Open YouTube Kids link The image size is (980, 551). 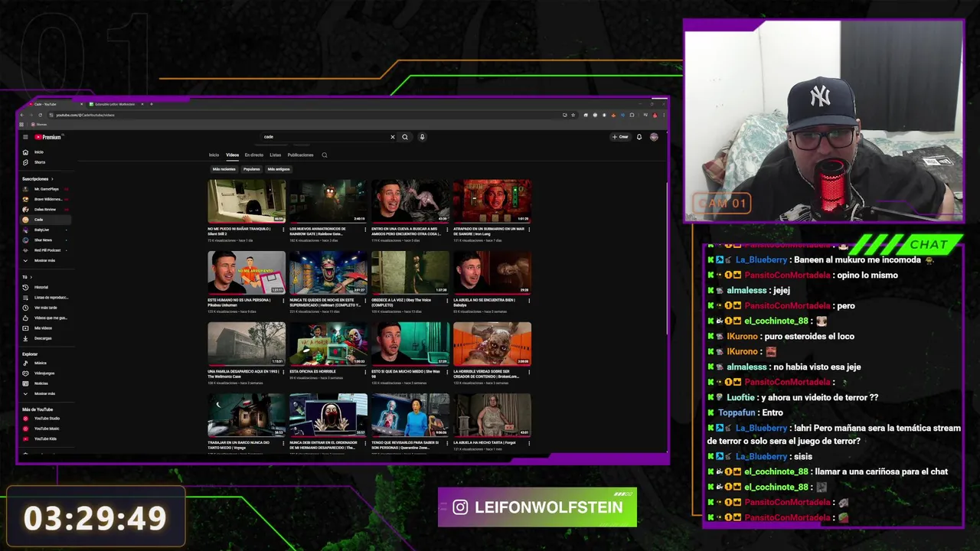click(46, 439)
